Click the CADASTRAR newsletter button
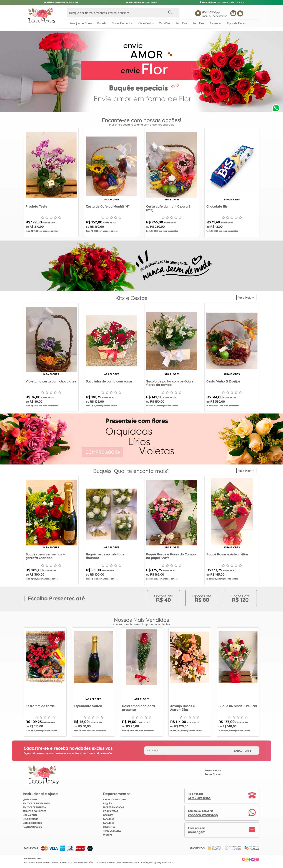This screenshot has width=283, height=868. click(242, 751)
